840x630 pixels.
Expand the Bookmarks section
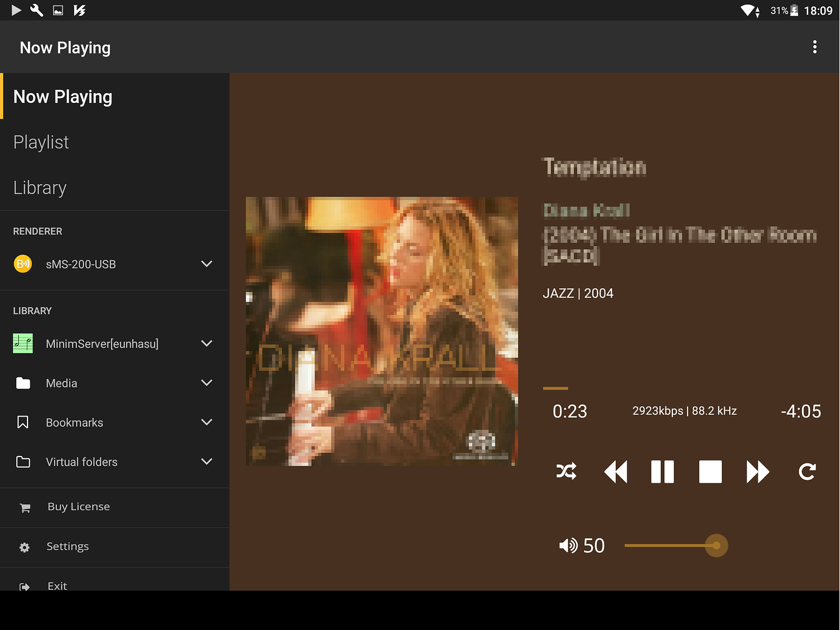coord(206,422)
